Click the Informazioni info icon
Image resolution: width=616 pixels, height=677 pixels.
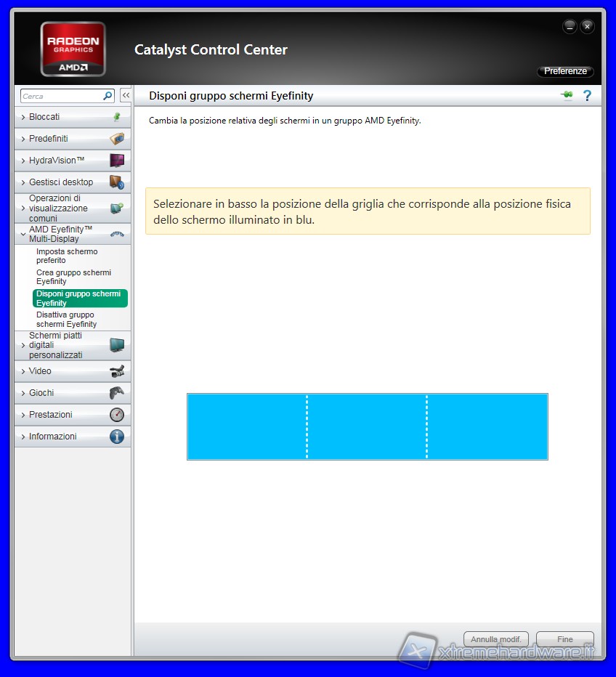tap(116, 437)
